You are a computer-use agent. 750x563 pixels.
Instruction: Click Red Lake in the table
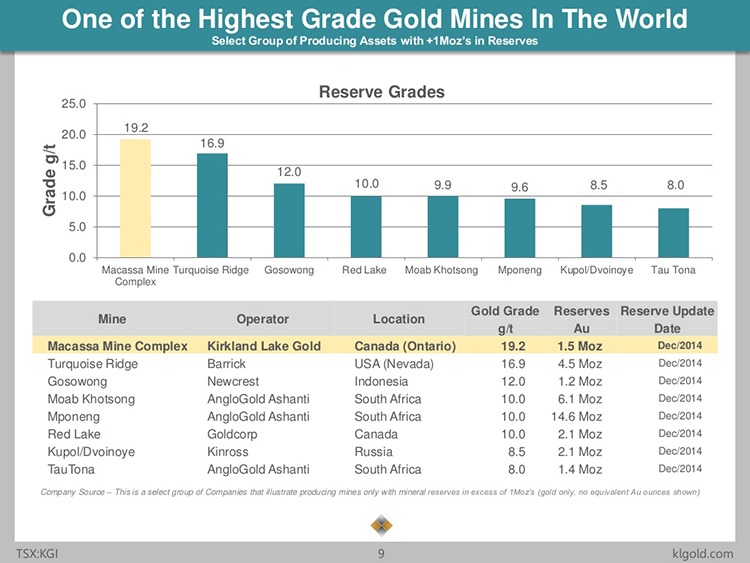tap(74, 434)
